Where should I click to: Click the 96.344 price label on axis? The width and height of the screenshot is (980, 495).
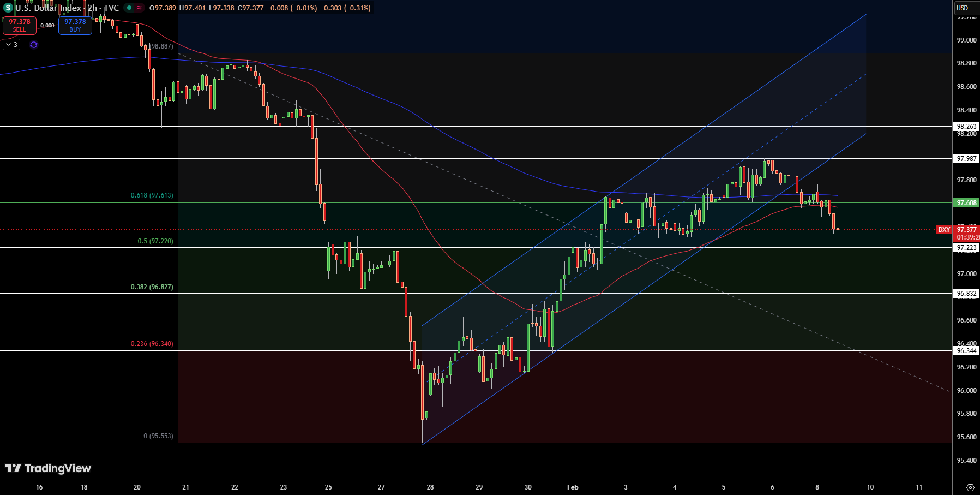(967, 350)
